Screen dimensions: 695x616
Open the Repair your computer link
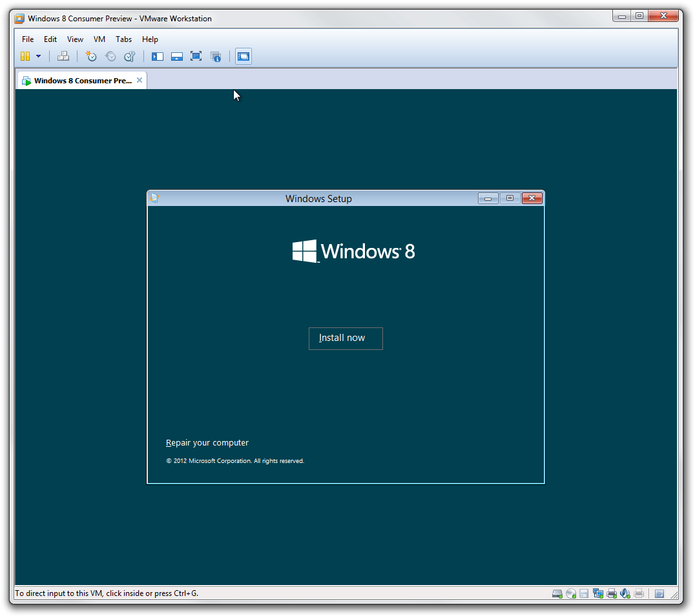[x=207, y=442]
